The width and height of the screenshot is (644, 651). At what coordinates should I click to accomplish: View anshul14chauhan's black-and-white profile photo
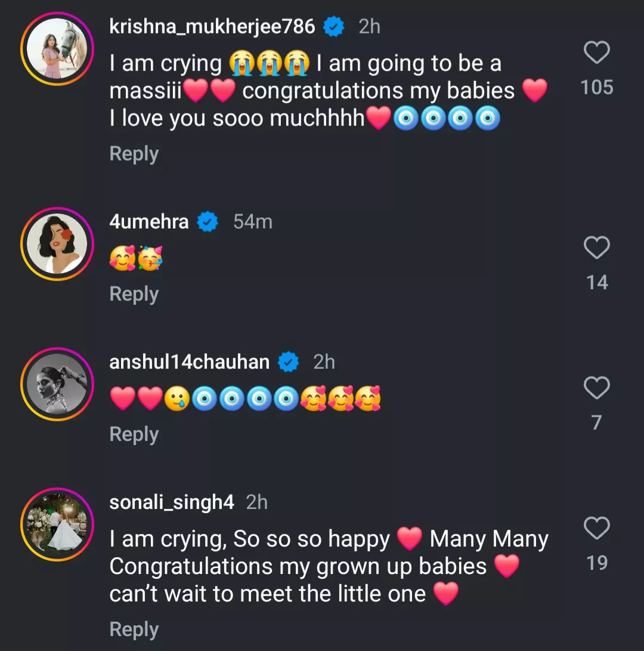[57, 384]
